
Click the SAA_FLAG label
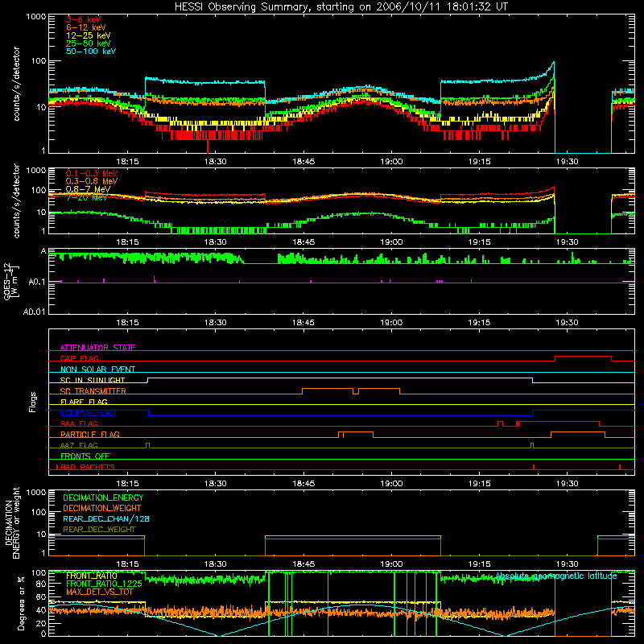(x=79, y=423)
